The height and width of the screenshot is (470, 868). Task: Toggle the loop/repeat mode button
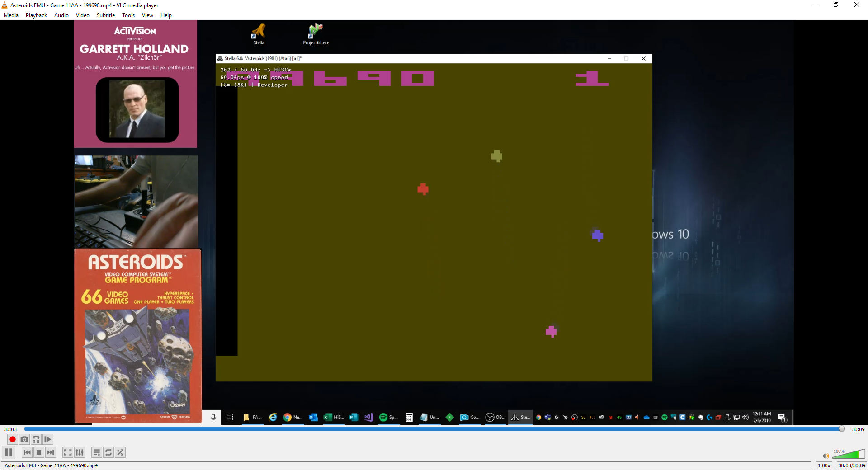pos(108,452)
